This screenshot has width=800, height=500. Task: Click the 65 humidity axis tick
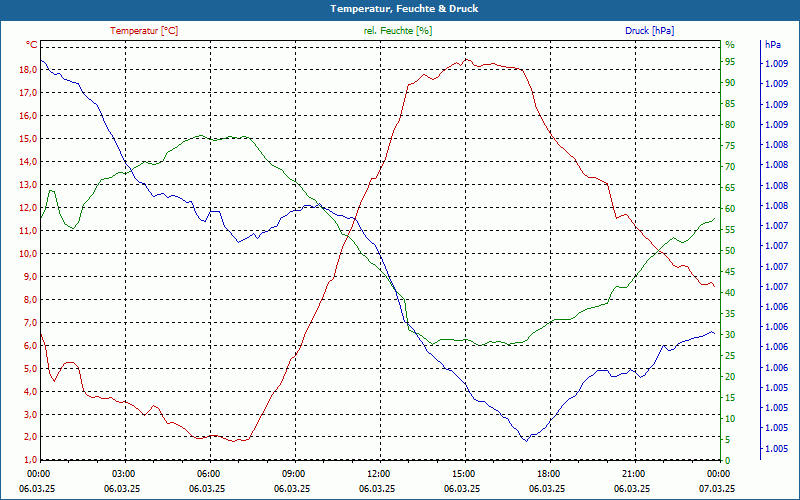point(730,187)
